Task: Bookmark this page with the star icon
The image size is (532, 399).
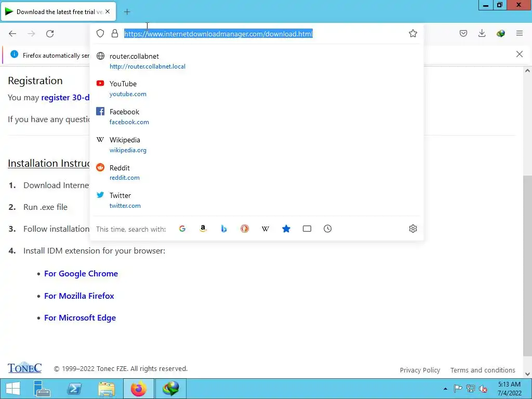Action: [x=413, y=33]
